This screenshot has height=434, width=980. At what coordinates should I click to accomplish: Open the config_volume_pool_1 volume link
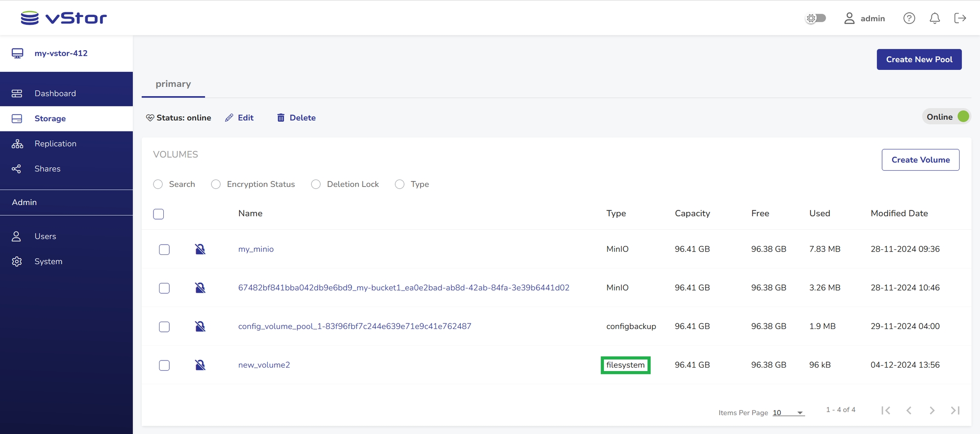point(354,326)
